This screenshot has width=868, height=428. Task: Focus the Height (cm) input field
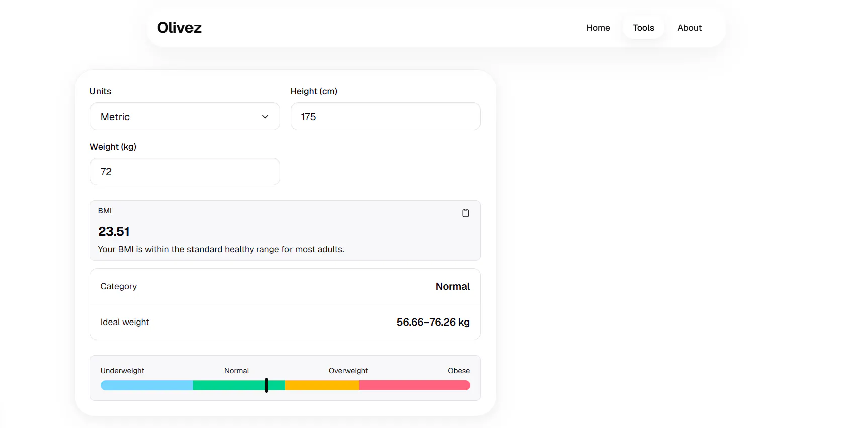coord(385,117)
